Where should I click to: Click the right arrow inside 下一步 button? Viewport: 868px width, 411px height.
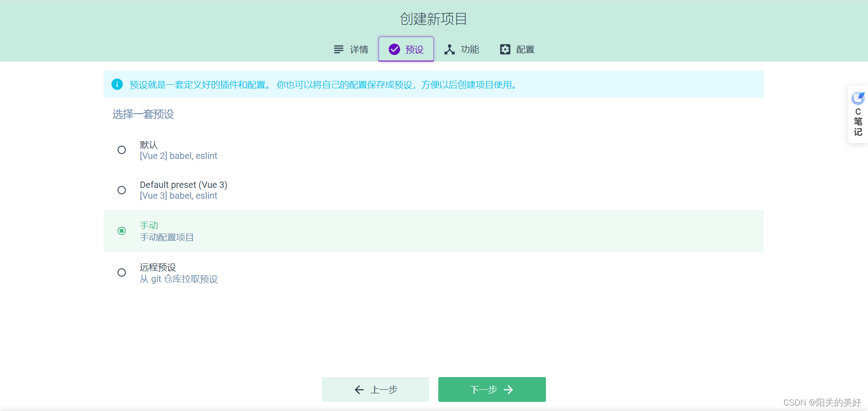point(509,389)
